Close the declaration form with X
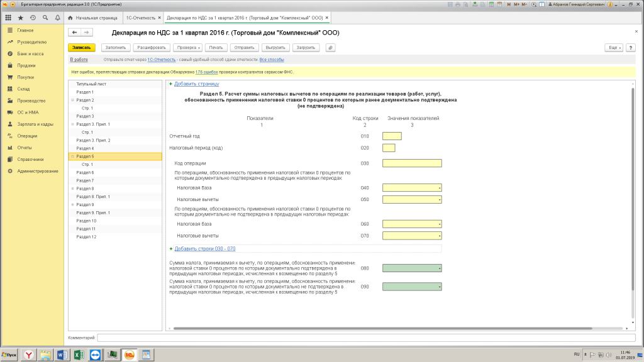The width and height of the screenshot is (644, 362). [636, 31]
